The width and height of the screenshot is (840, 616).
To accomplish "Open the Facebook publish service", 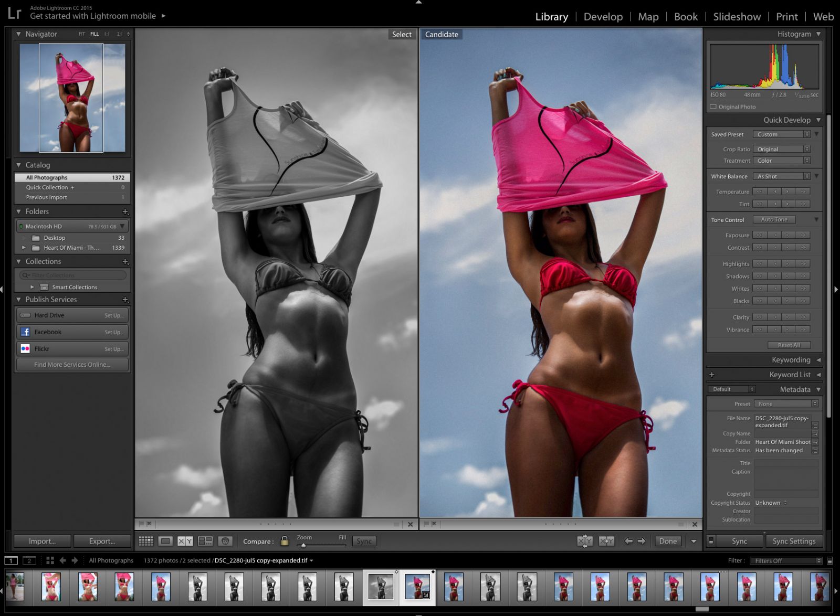I will [47, 332].
